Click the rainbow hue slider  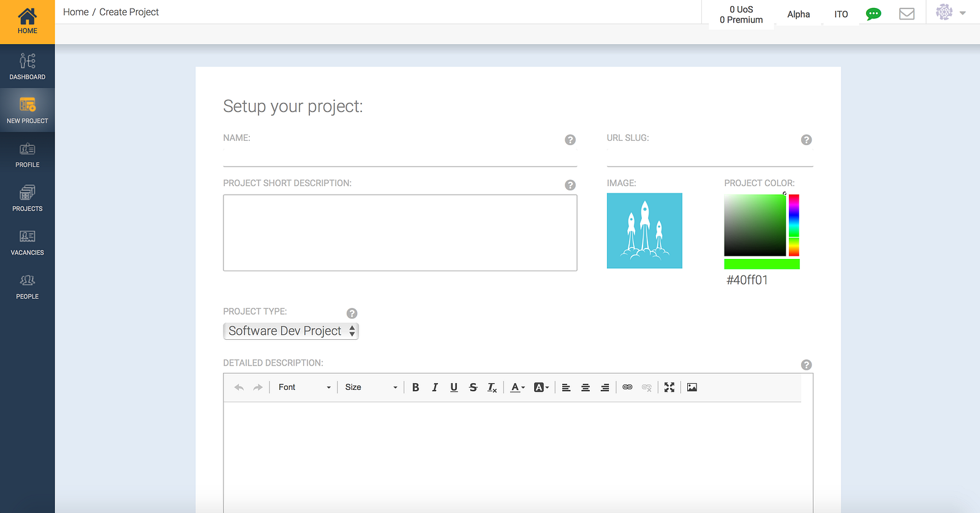(x=794, y=225)
